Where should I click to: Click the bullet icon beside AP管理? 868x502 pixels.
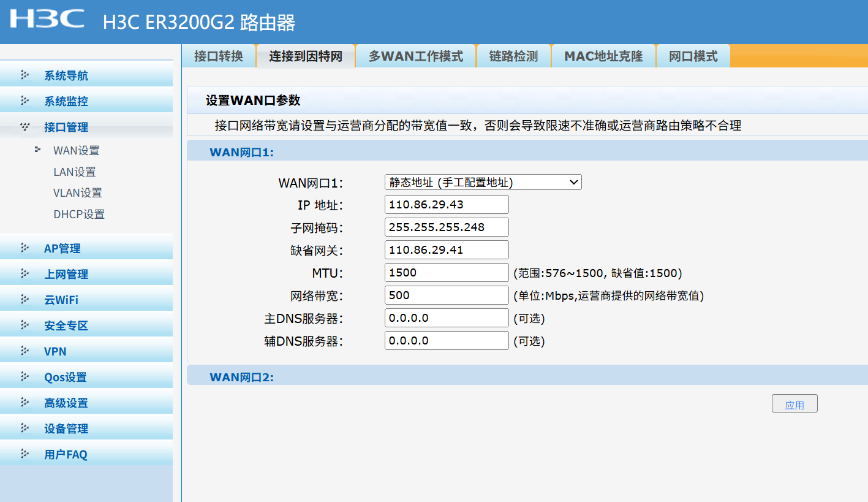pyautogui.click(x=25, y=248)
